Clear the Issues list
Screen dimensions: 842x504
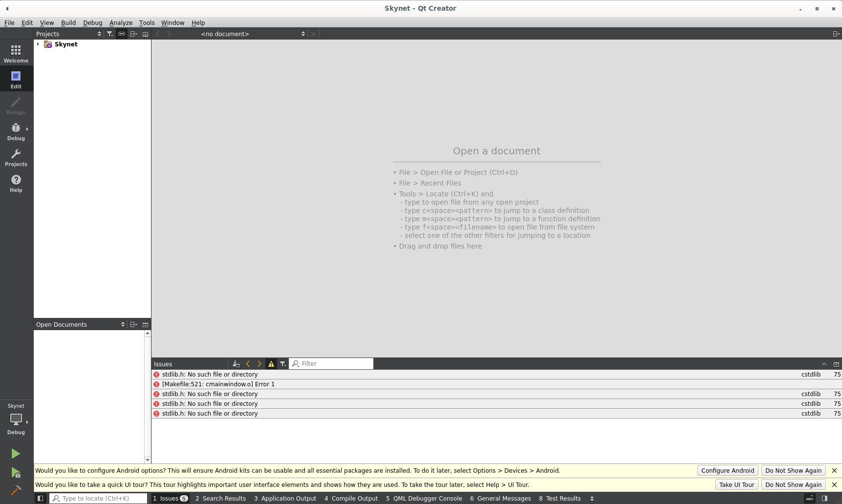click(x=236, y=364)
